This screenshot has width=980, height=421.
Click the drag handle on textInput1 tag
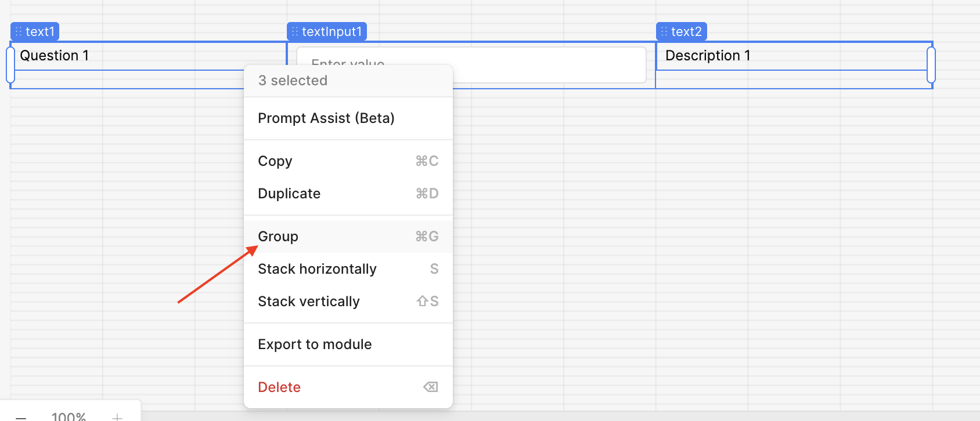[295, 31]
